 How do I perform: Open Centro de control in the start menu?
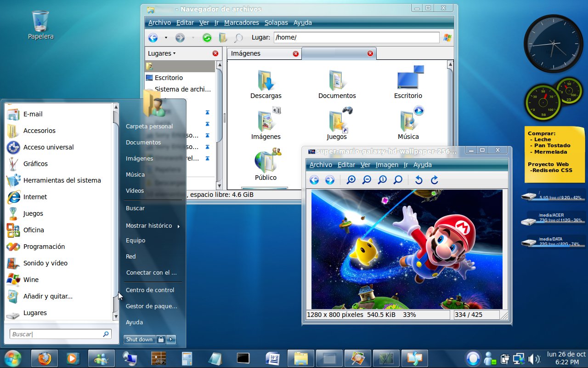point(150,290)
